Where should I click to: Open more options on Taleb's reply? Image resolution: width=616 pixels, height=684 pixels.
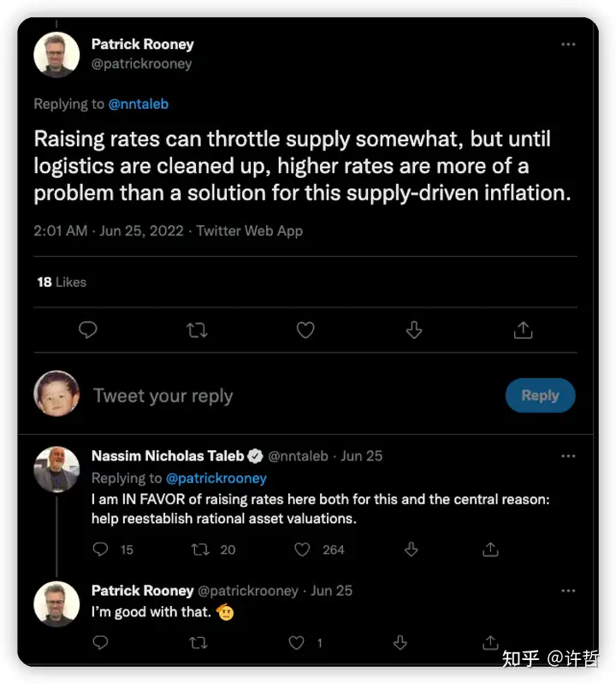568,456
